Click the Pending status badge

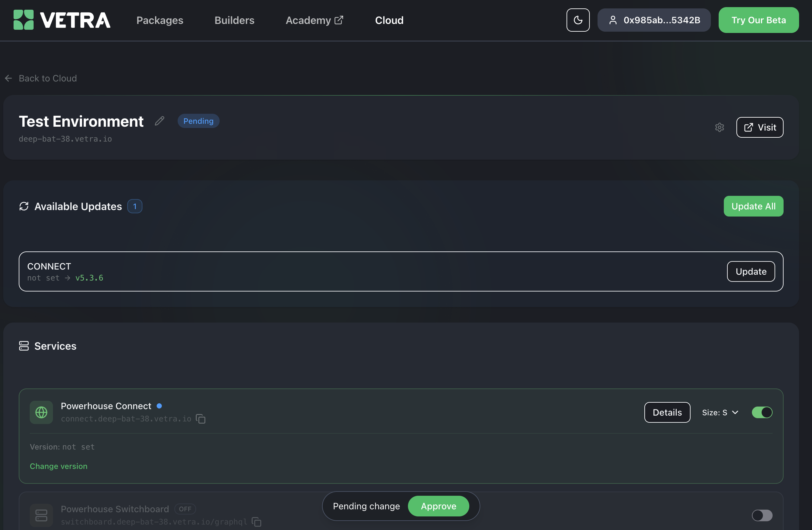pos(198,121)
